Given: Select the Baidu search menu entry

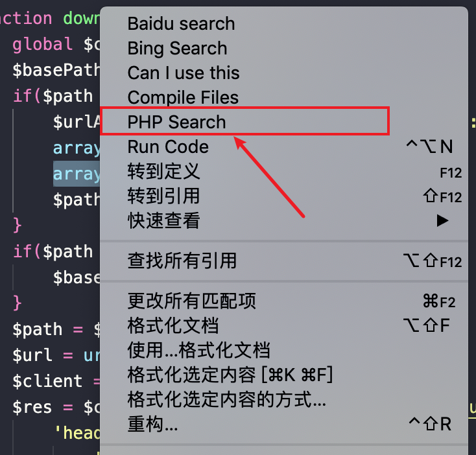Looking at the screenshot, I should (x=284, y=24).
